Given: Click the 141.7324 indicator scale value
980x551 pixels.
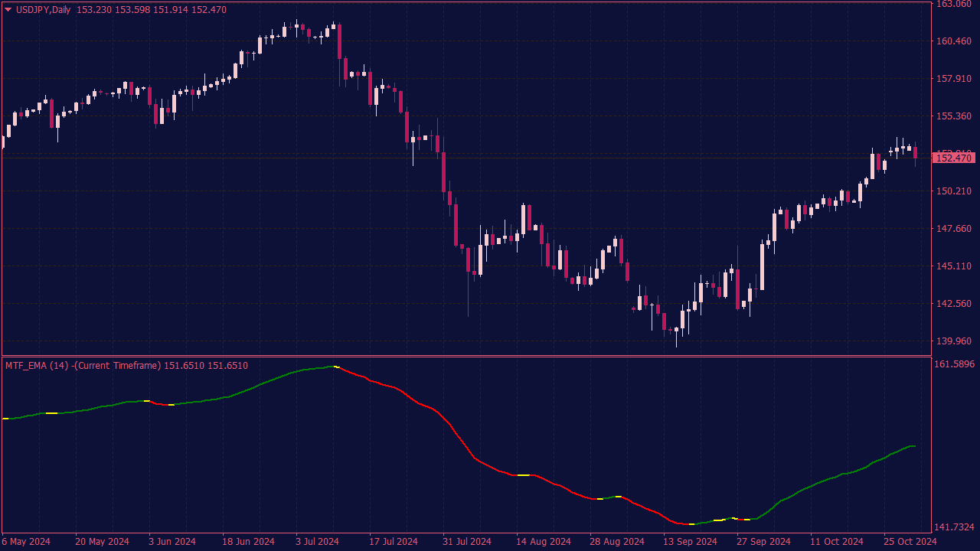Looking at the screenshot, I should (955, 527).
